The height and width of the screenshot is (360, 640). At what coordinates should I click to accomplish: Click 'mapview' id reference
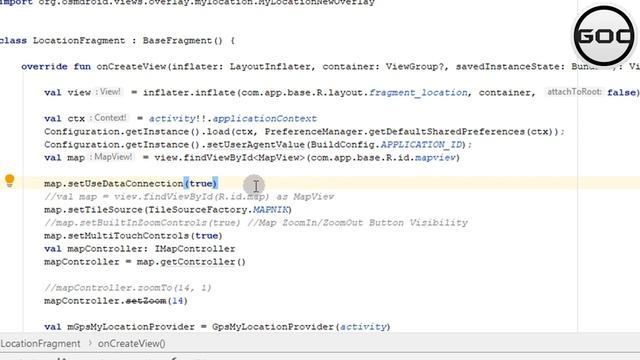(435, 158)
